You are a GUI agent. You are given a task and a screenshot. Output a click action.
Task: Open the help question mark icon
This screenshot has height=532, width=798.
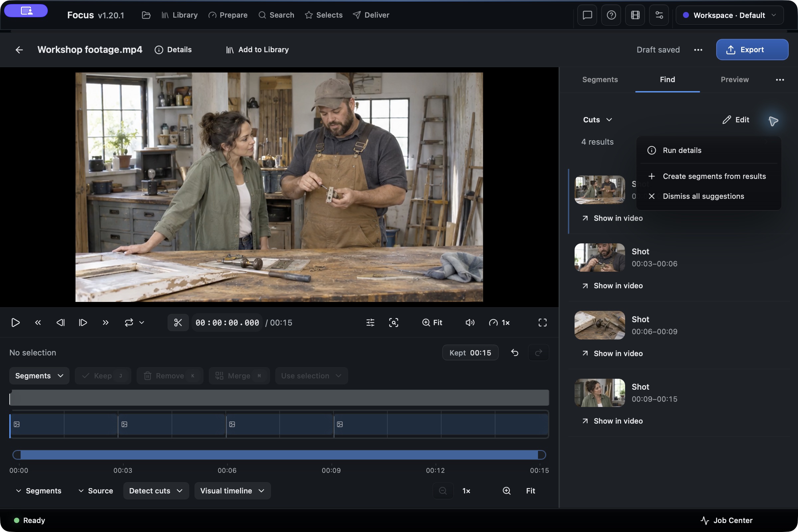pos(611,15)
